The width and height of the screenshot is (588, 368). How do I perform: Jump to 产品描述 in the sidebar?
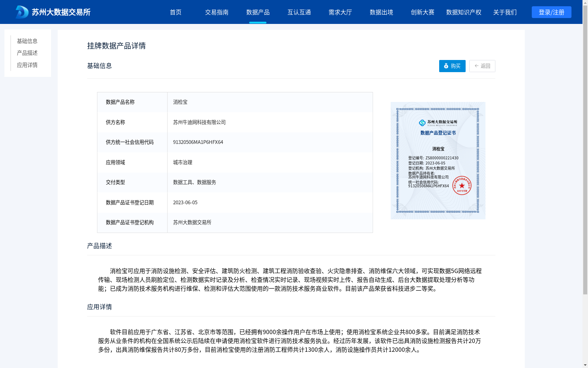tap(27, 53)
